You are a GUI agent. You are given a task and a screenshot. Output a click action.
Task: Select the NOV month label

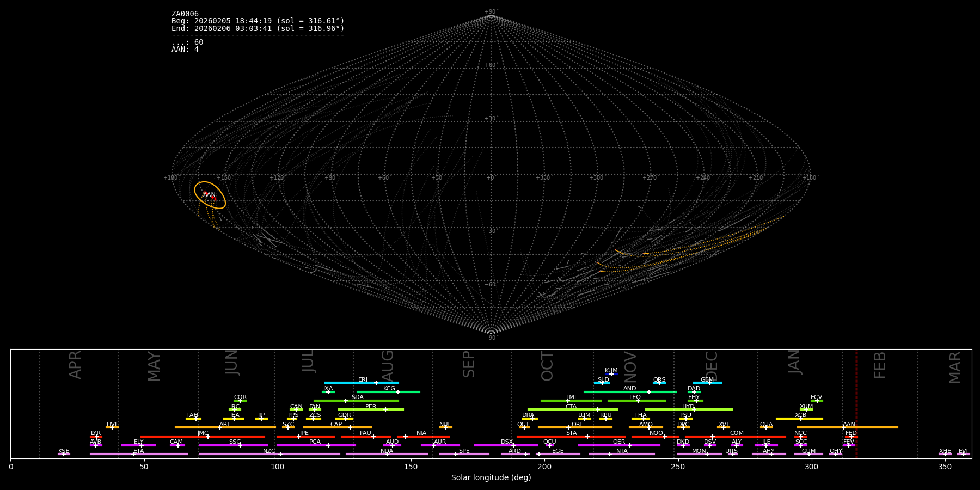click(x=630, y=366)
